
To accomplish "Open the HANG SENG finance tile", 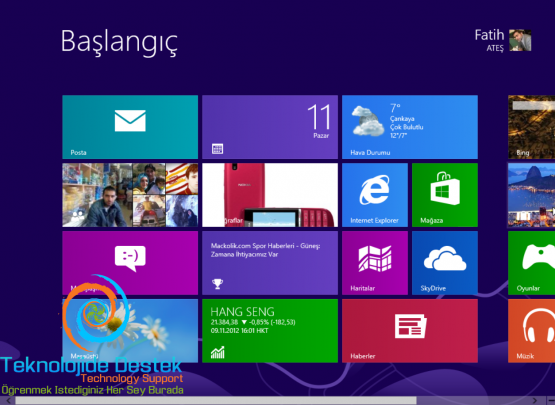I will (x=270, y=331).
